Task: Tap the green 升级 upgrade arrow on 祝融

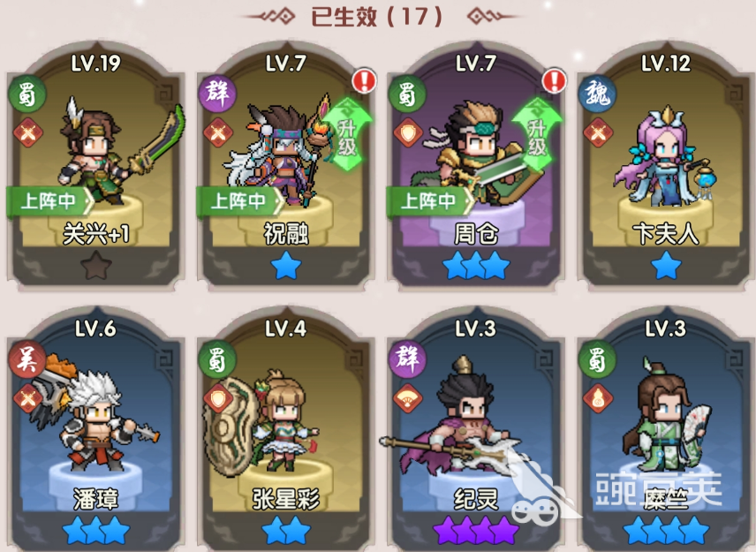Action: [348, 134]
